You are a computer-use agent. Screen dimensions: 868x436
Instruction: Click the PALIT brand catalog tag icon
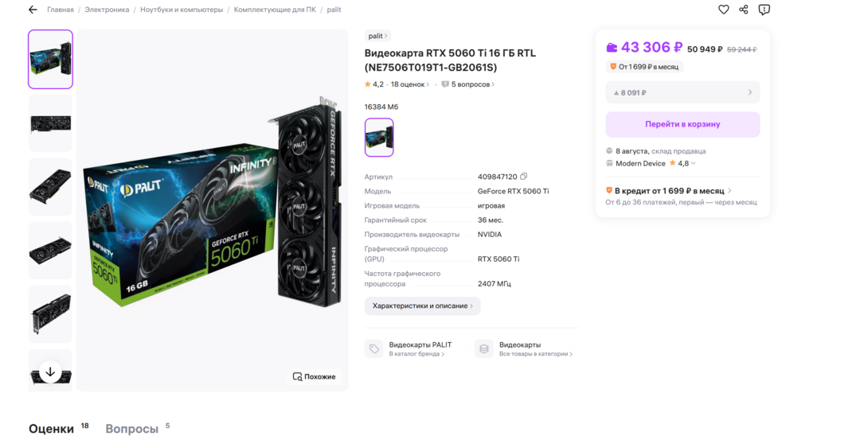373,348
